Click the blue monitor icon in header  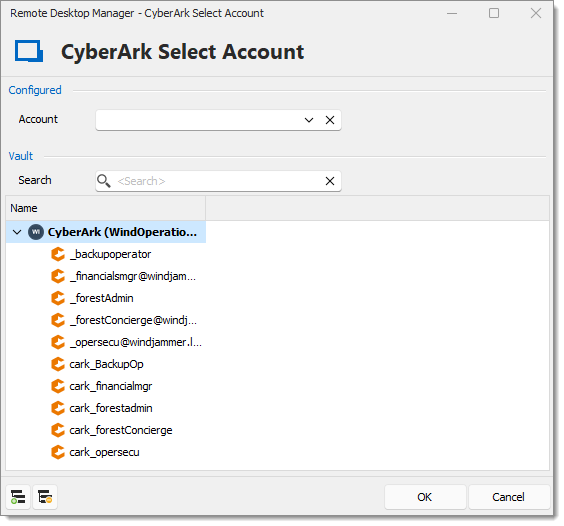pyautogui.click(x=29, y=51)
